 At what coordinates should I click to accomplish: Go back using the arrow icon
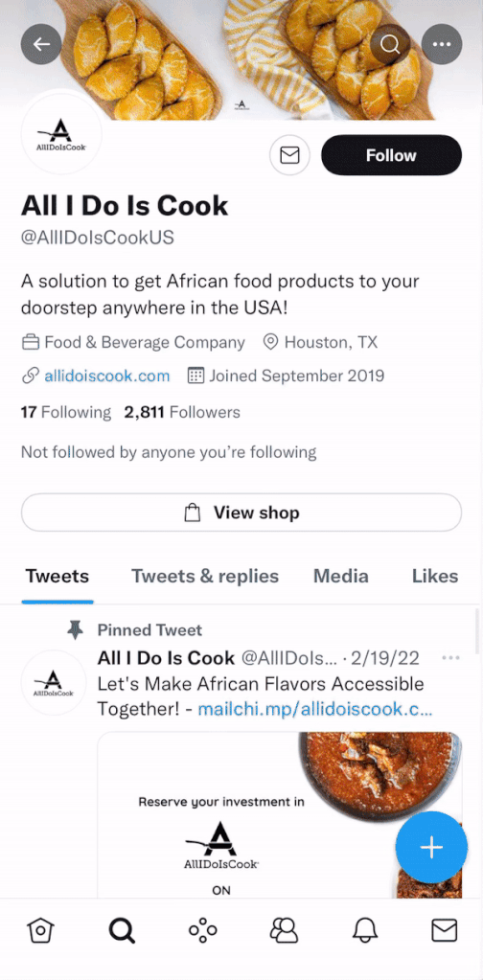click(41, 44)
